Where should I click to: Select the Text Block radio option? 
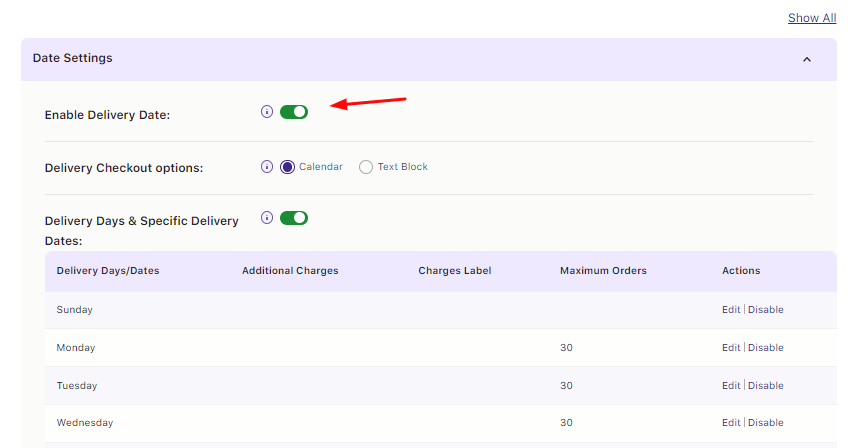tap(366, 167)
